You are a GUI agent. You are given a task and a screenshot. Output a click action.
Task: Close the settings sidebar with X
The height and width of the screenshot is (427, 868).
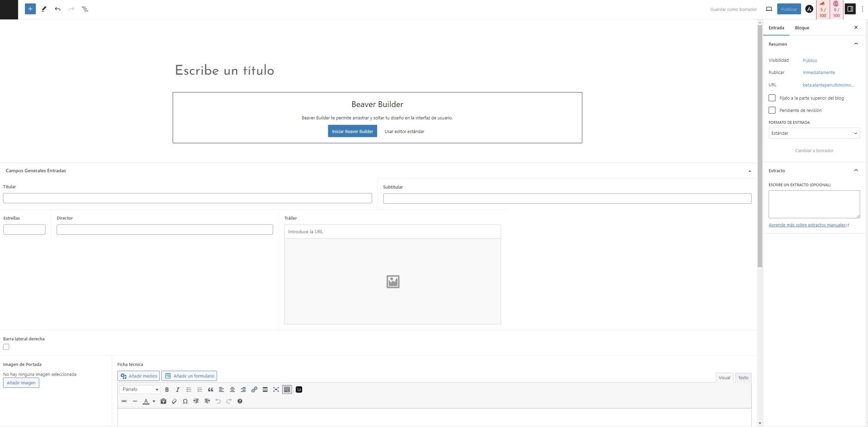[x=856, y=27]
